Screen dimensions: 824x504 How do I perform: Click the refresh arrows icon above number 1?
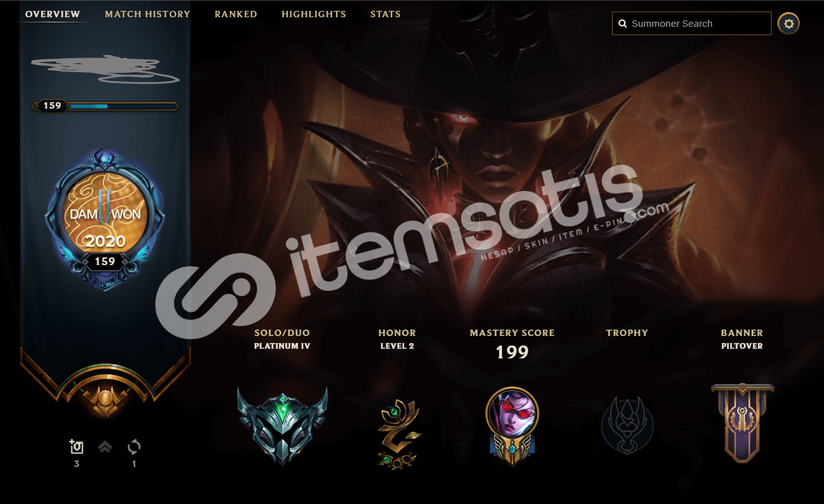pyautogui.click(x=134, y=447)
